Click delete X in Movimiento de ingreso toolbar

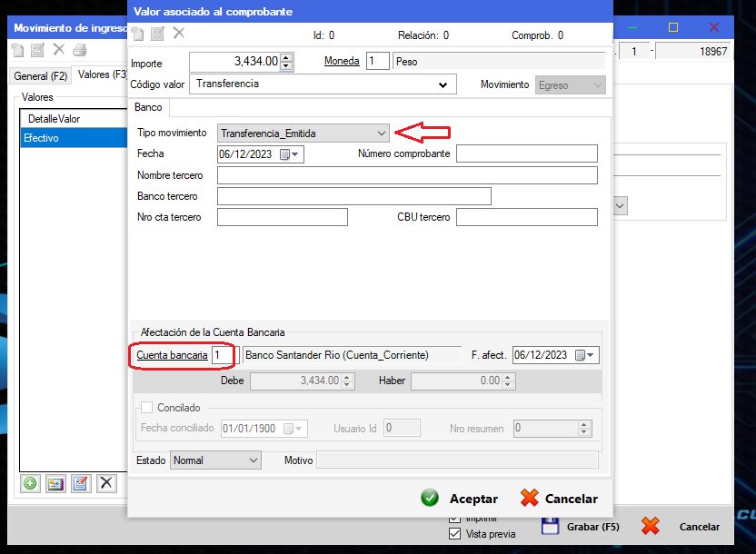59,49
